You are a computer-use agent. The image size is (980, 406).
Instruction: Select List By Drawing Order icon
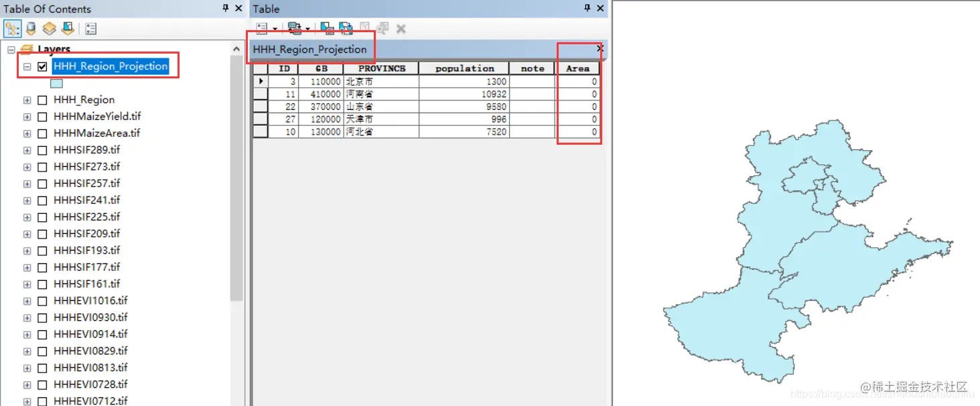pyautogui.click(x=12, y=29)
